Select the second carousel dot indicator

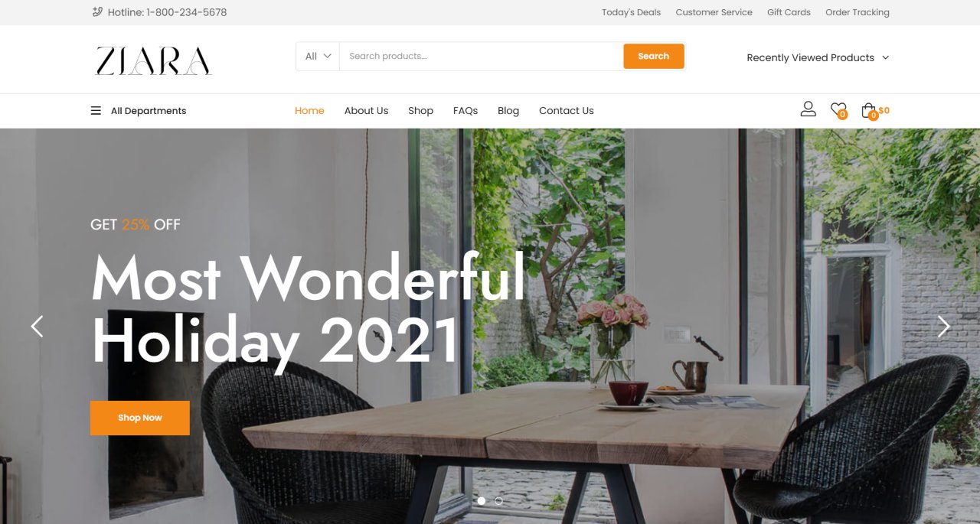498,501
